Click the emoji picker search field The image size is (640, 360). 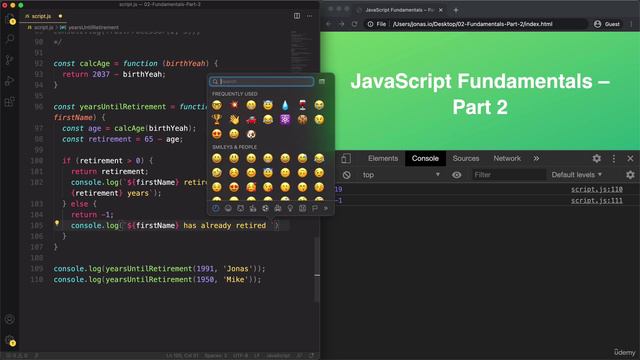click(262, 81)
